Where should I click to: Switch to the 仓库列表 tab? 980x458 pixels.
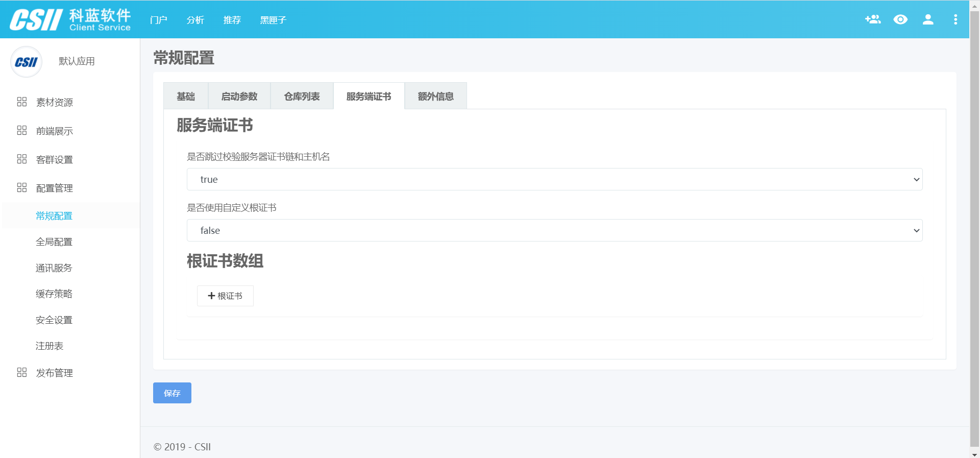(x=302, y=96)
